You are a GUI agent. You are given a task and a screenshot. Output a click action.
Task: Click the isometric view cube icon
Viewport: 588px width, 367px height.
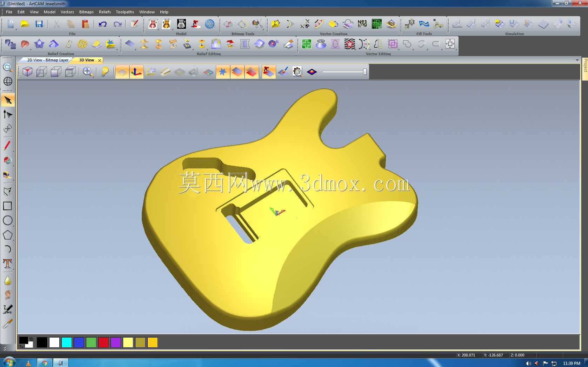27,72
